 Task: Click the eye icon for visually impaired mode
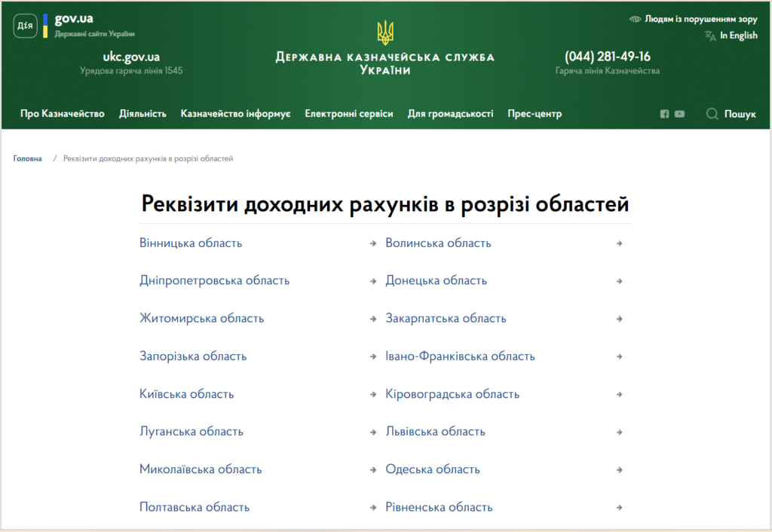point(635,20)
